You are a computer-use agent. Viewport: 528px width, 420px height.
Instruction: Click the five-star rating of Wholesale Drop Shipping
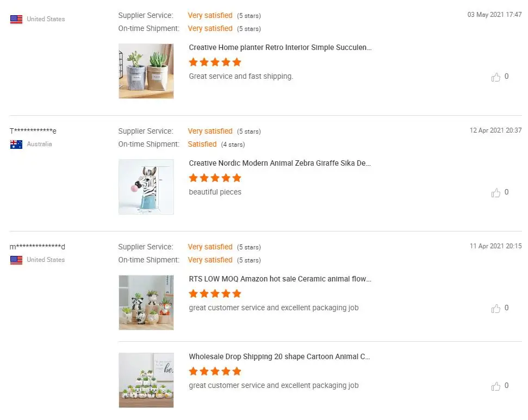click(x=215, y=372)
